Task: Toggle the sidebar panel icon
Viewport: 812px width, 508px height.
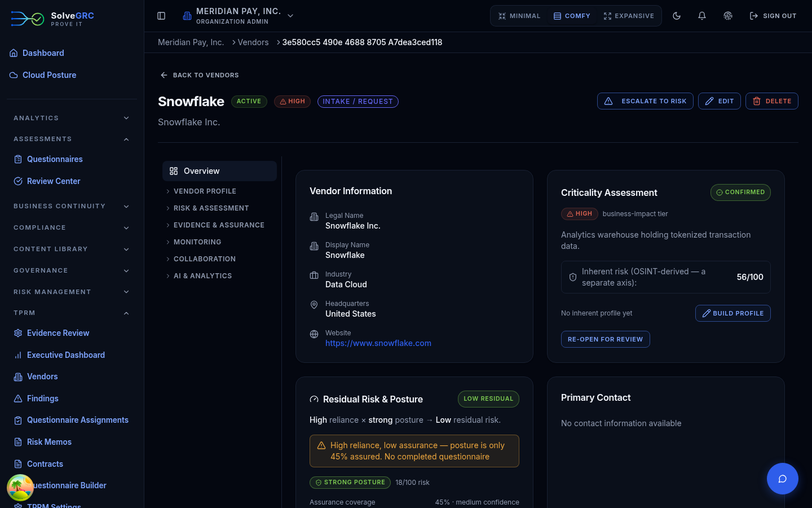Action: coord(161,16)
